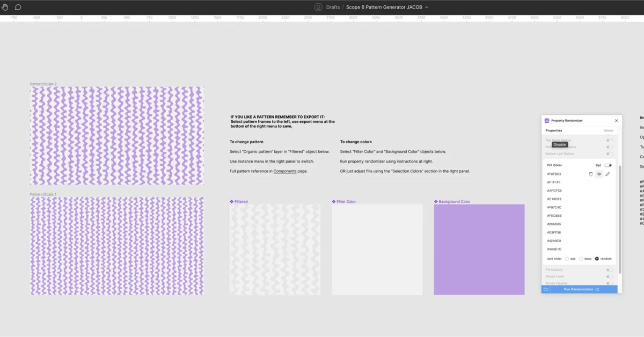Viewport: 644px width, 337px height.
Task: Enable the Bottom Left Radius toggle
Action: (610, 154)
